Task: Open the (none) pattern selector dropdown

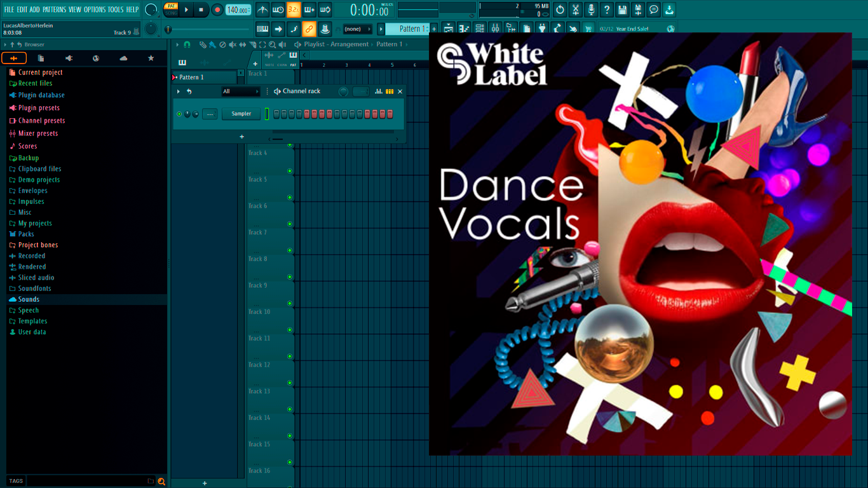Action: [357, 29]
